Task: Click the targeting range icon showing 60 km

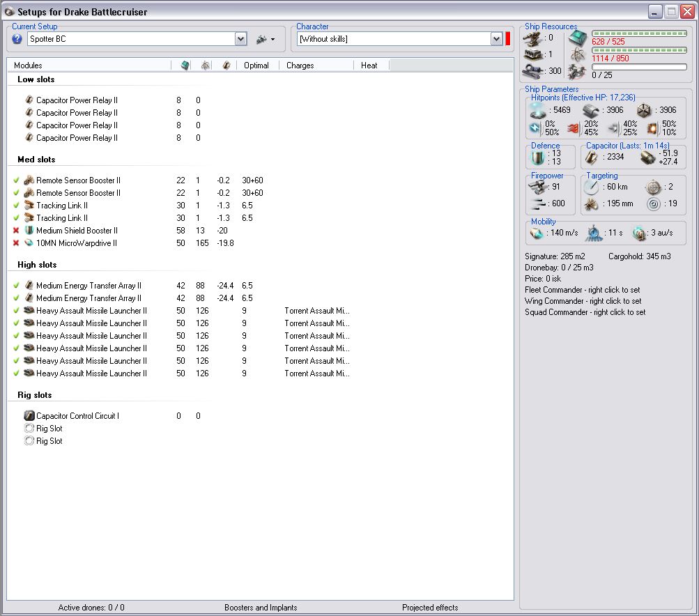Action: pyautogui.click(x=592, y=187)
